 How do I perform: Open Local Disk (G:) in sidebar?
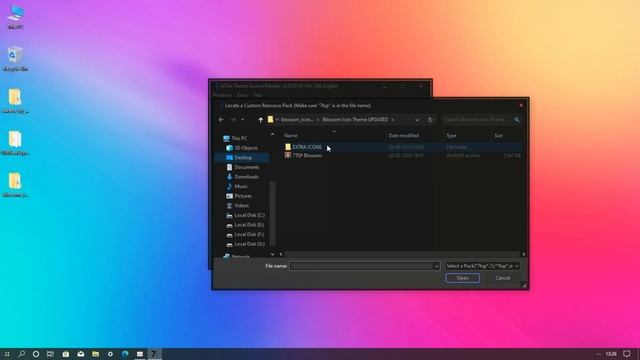pyautogui.click(x=249, y=244)
